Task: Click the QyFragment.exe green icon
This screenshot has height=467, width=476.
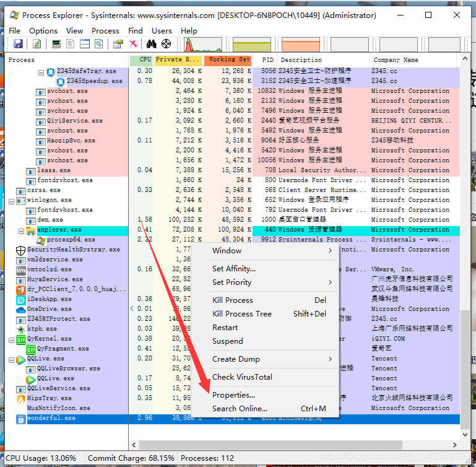Action: click(31, 350)
